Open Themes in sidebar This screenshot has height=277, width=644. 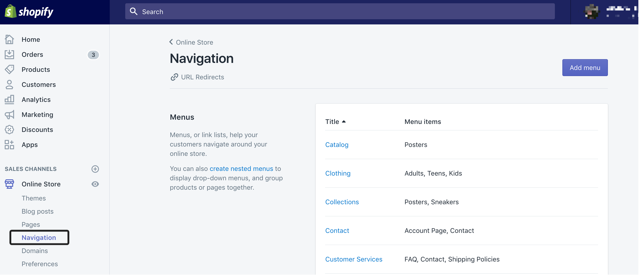point(34,198)
